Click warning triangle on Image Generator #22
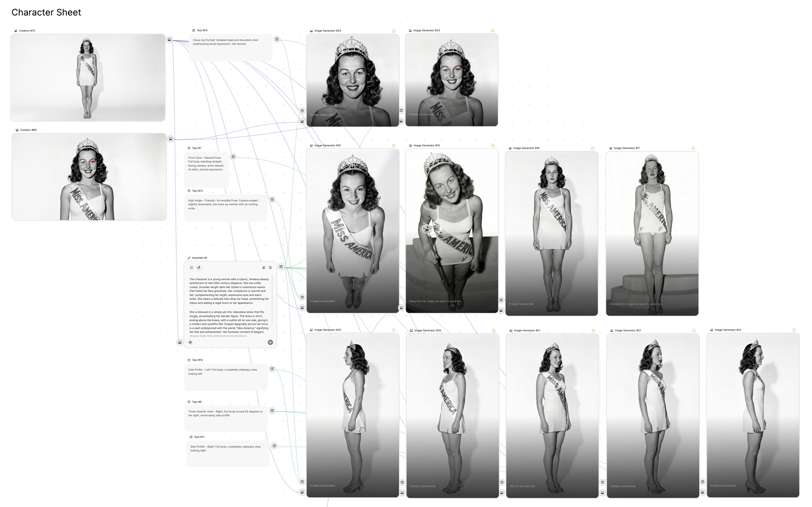Image resolution: width=812 pixels, height=507 pixels. (x=794, y=330)
